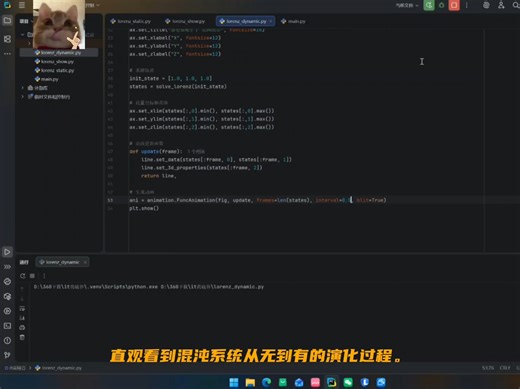Toggle soft-wrap in Run console
This screenshot has height=389, width=520.
22,308
